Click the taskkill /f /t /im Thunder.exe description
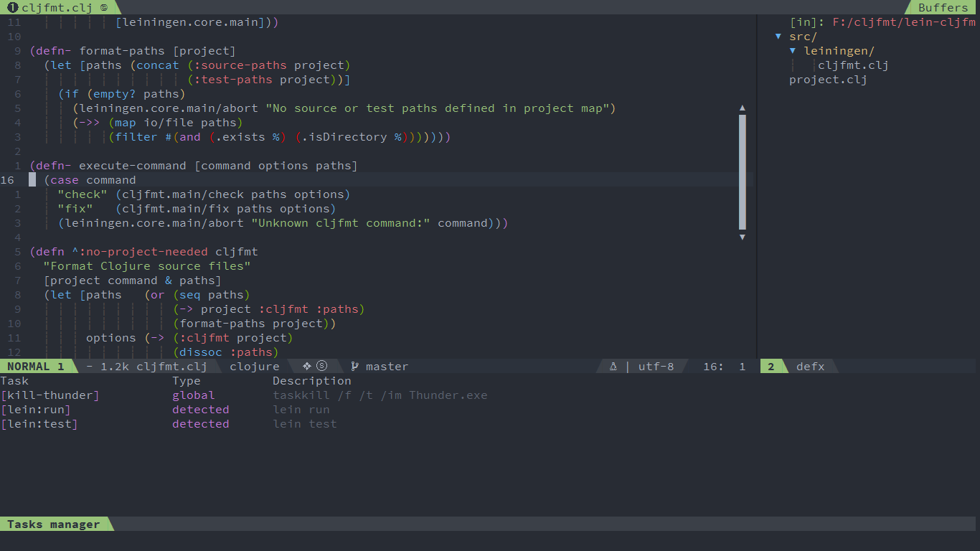 point(380,395)
